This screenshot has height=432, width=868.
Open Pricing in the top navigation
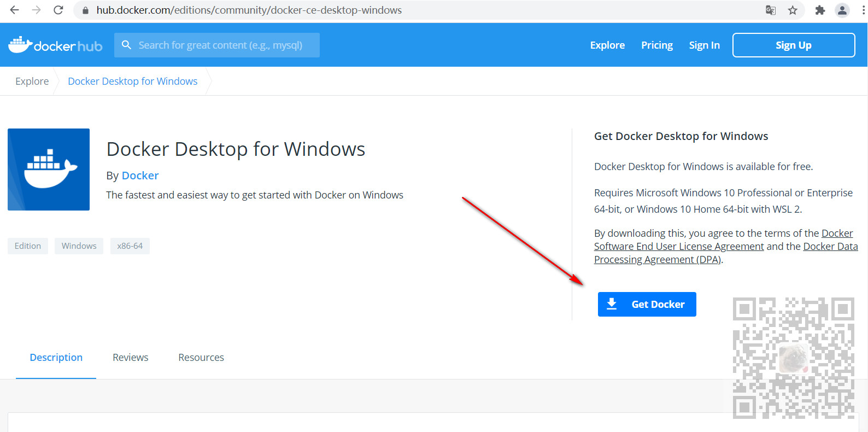click(x=657, y=45)
